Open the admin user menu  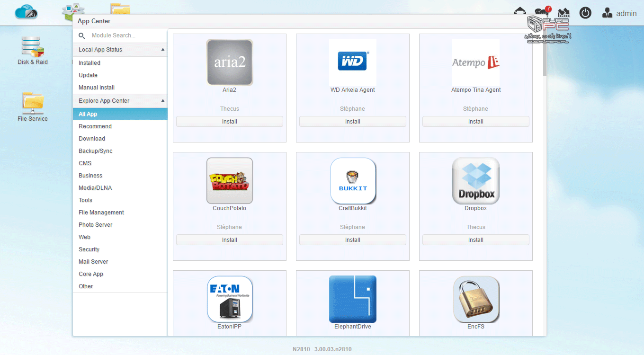[619, 13]
